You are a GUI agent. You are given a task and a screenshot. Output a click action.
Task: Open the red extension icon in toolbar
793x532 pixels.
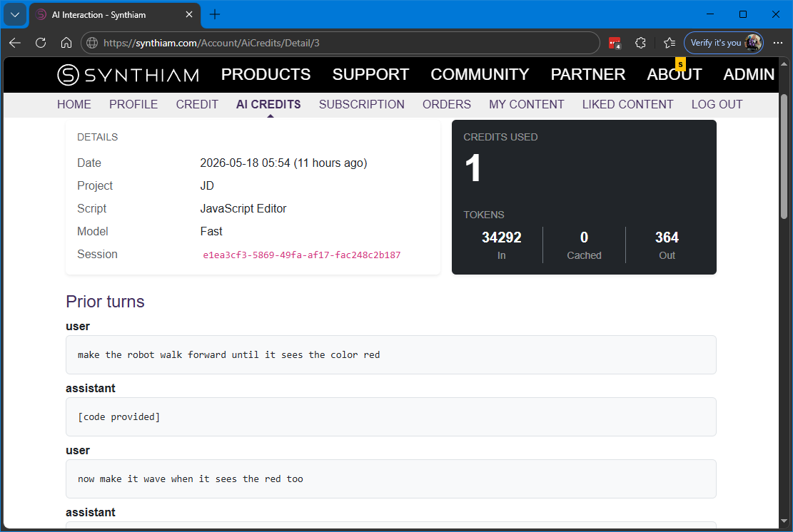tap(615, 43)
